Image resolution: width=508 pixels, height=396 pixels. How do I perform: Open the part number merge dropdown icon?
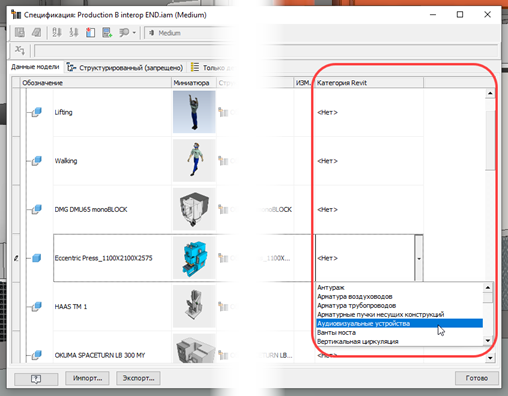click(x=128, y=33)
